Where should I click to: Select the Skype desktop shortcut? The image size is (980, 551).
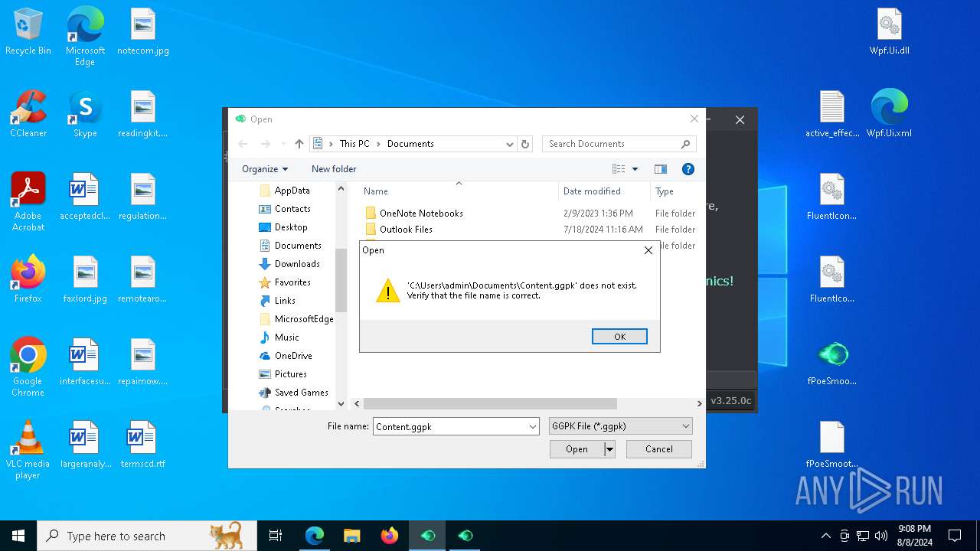click(x=85, y=114)
